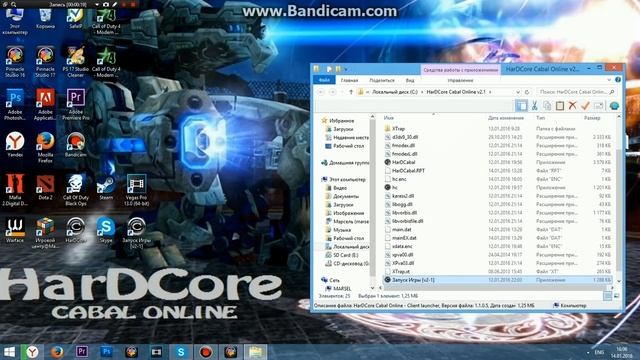Select Adobe Premiere Pro desktop icon
Viewport: 640px width, 360px height.
tap(76, 105)
